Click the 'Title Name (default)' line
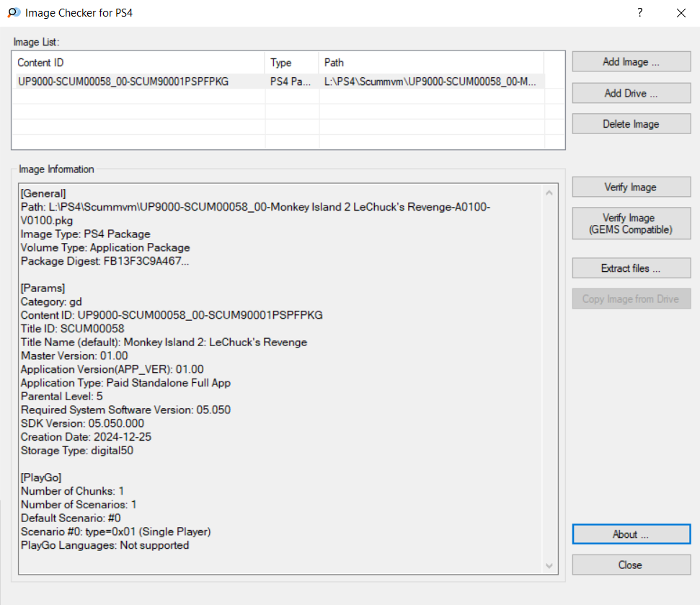The image size is (700, 605). (164, 342)
